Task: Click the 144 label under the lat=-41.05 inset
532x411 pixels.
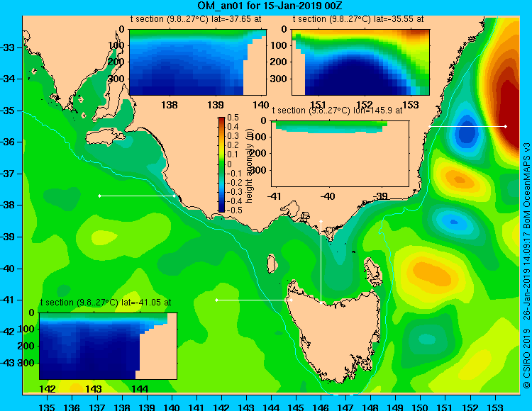Action: [140, 389]
